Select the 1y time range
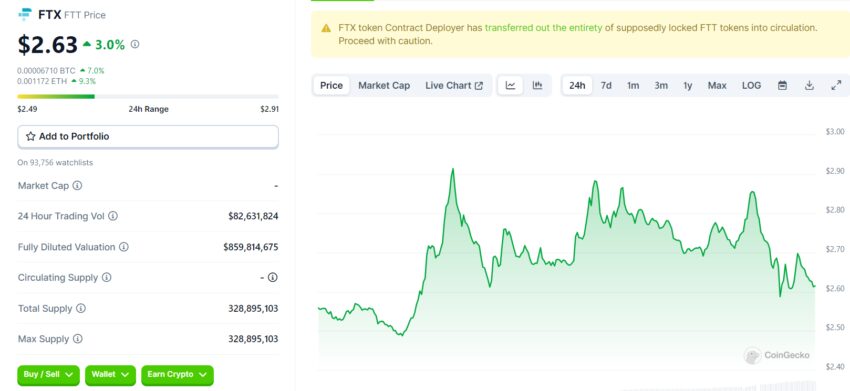850x391 pixels. [687, 85]
